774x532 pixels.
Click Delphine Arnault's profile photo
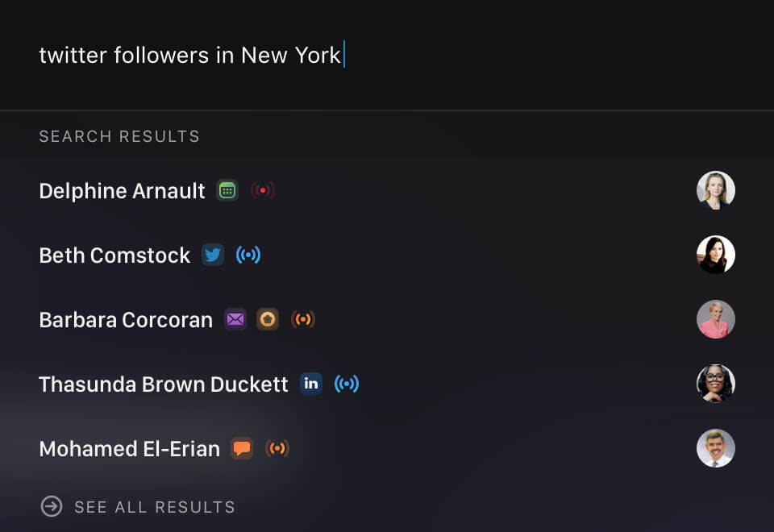point(716,190)
